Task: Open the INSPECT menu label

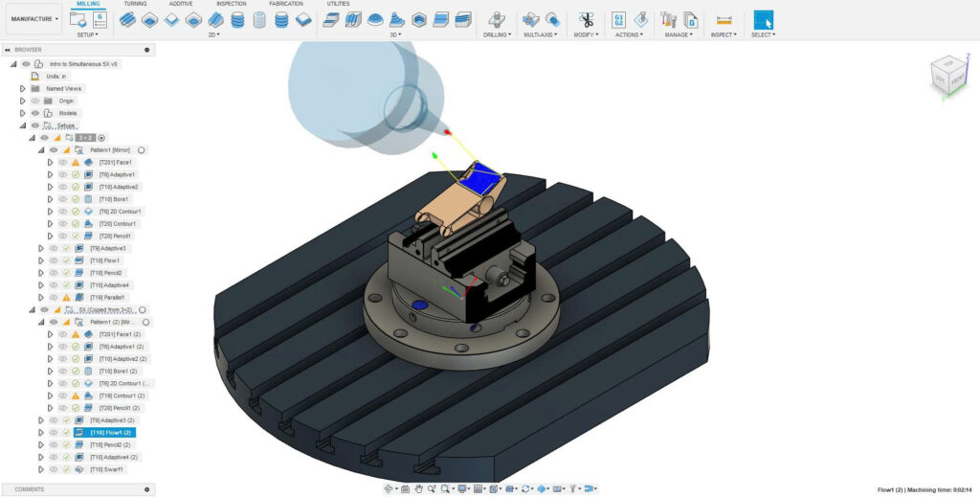Action: pyautogui.click(x=724, y=35)
